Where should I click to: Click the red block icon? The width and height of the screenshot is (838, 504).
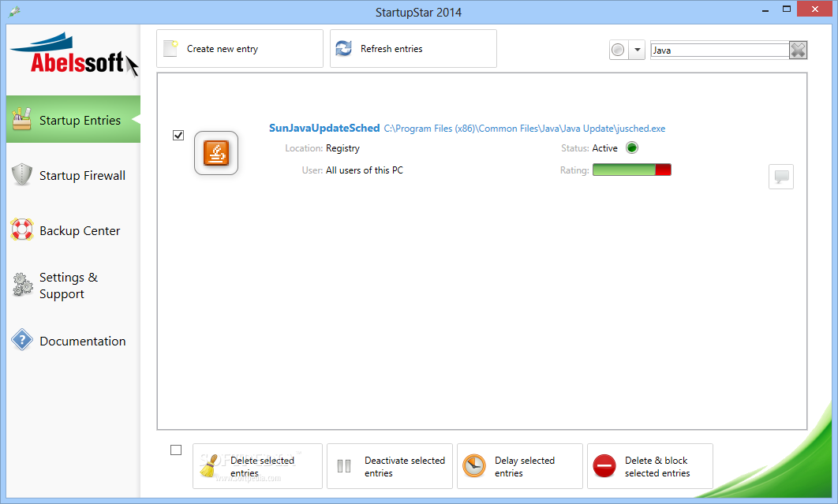click(x=604, y=466)
